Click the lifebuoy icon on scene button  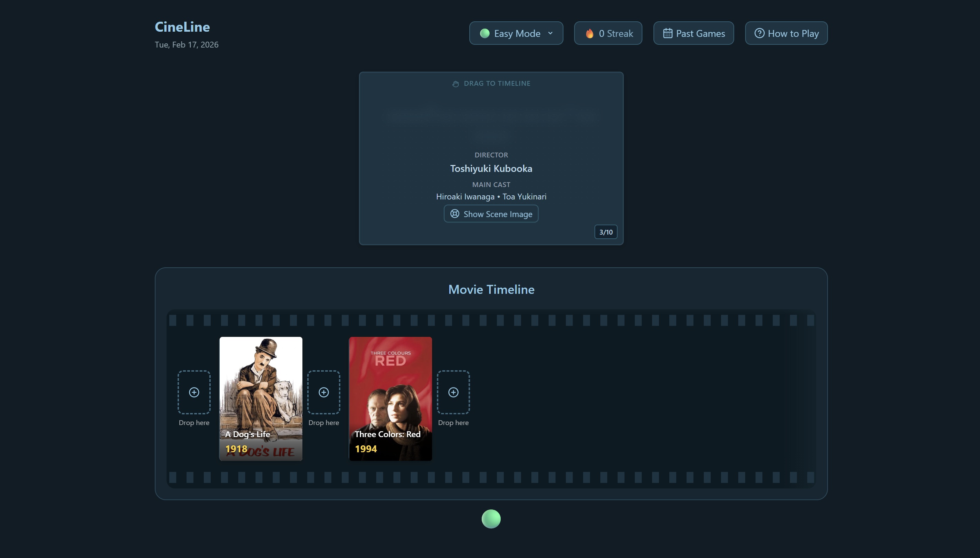click(x=454, y=214)
